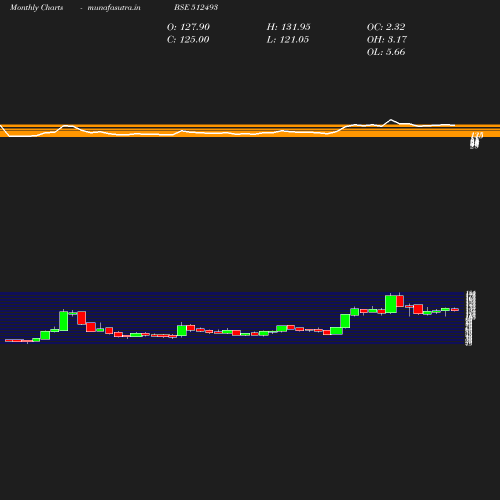Click the munafasutra.in site label
This screenshot has width=500, height=500.
[114, 8]
